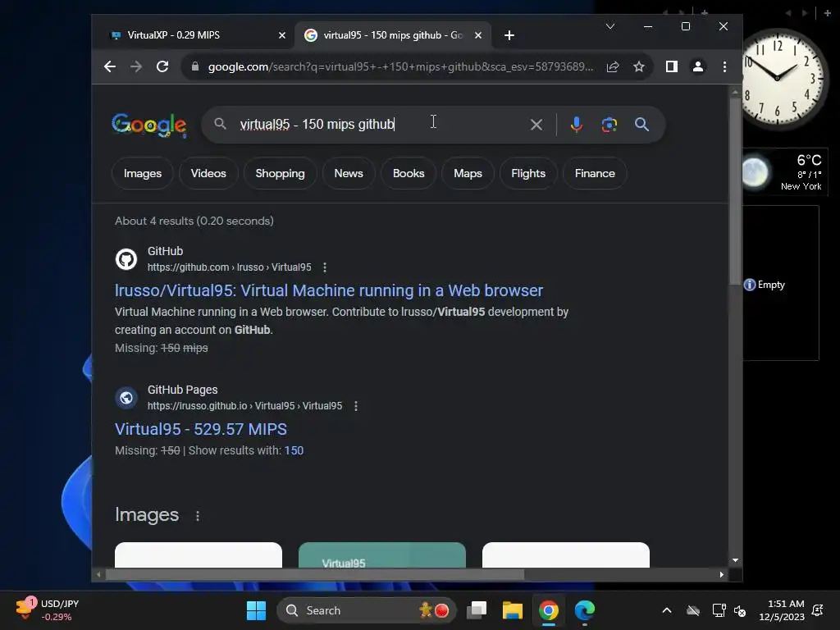Screen dimensions: 840x630
Task: Open the Chrome side panel
Action: click(671, 66)
